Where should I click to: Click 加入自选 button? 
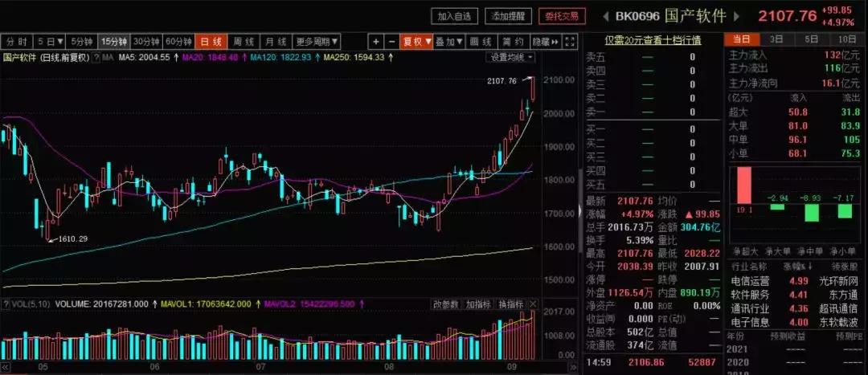454,16
